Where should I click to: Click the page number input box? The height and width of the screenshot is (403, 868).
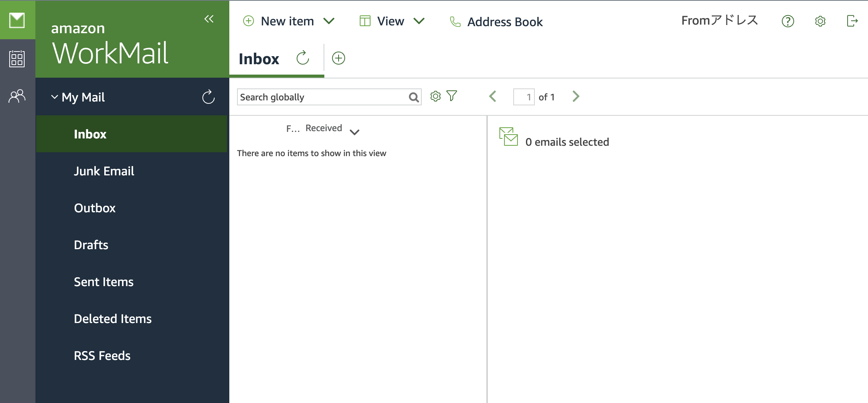(x=524, y=97)
